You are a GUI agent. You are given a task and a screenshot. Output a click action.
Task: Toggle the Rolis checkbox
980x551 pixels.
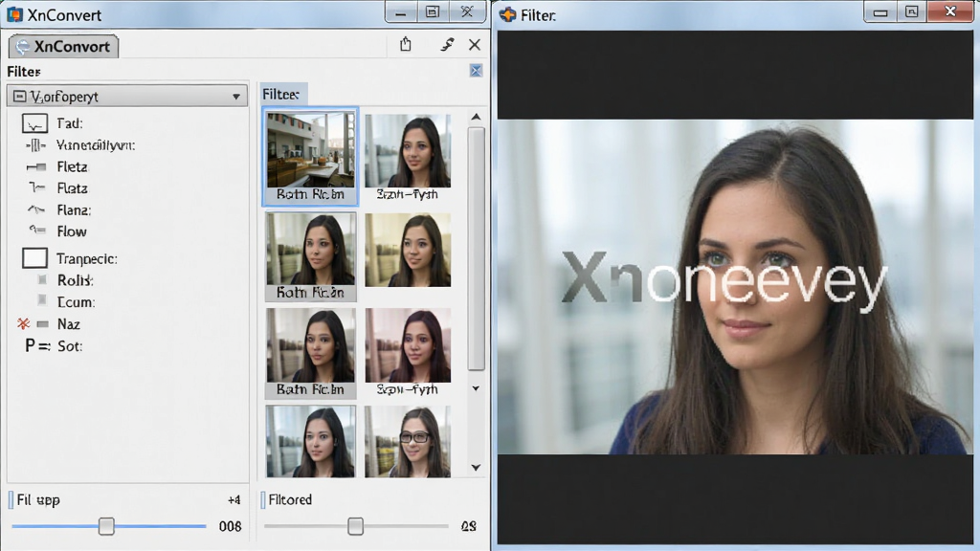pos(42,280)
